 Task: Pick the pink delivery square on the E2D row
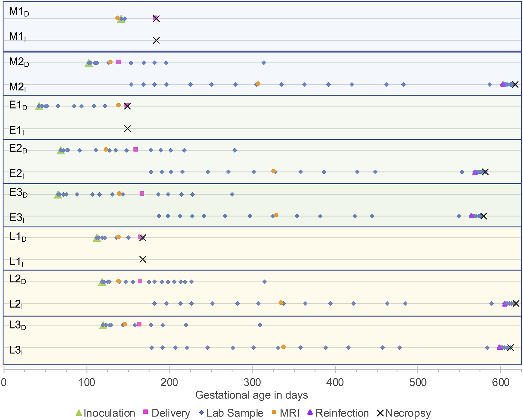tap(135, 149)
